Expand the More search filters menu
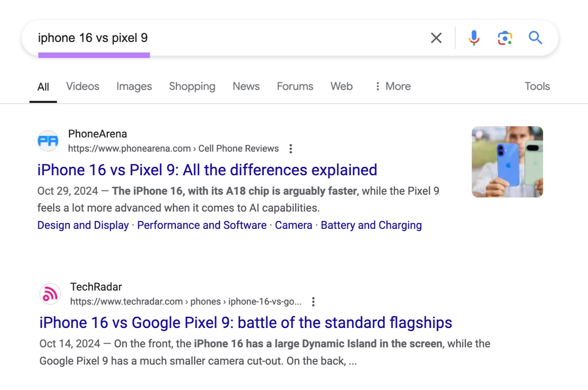This screenshot has height=390, width=588. pos(393,86)
